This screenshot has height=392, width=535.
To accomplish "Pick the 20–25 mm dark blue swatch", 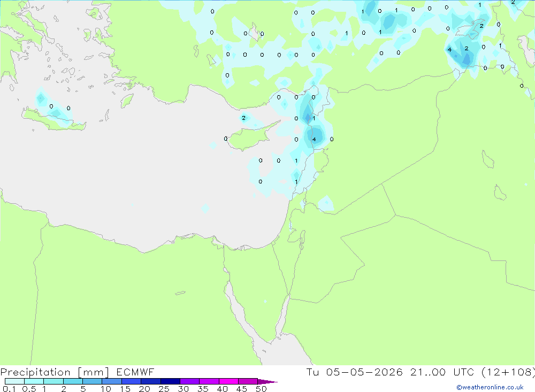I will click(150, 381).
